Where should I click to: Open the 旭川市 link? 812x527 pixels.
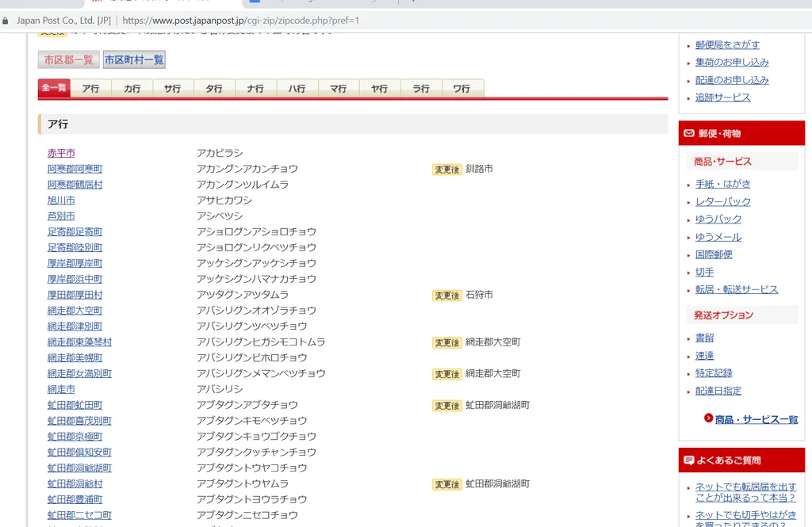[x=61, y=200]
